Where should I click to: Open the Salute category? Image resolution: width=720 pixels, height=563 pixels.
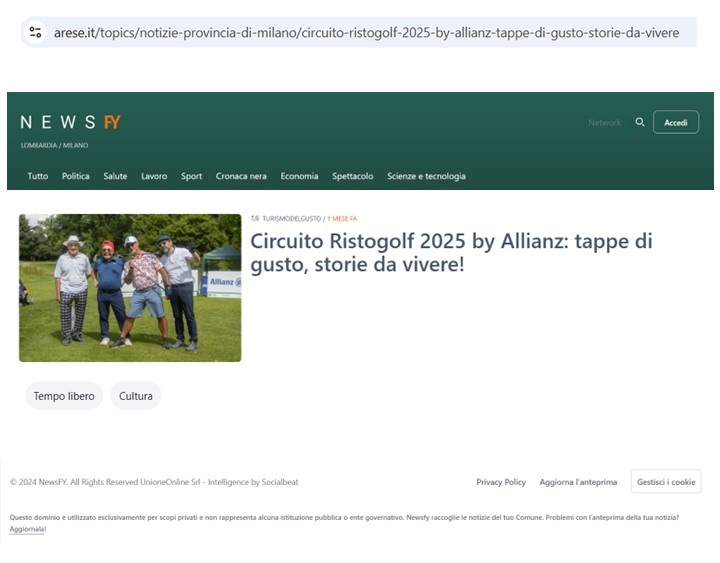(x=115, y=176)
